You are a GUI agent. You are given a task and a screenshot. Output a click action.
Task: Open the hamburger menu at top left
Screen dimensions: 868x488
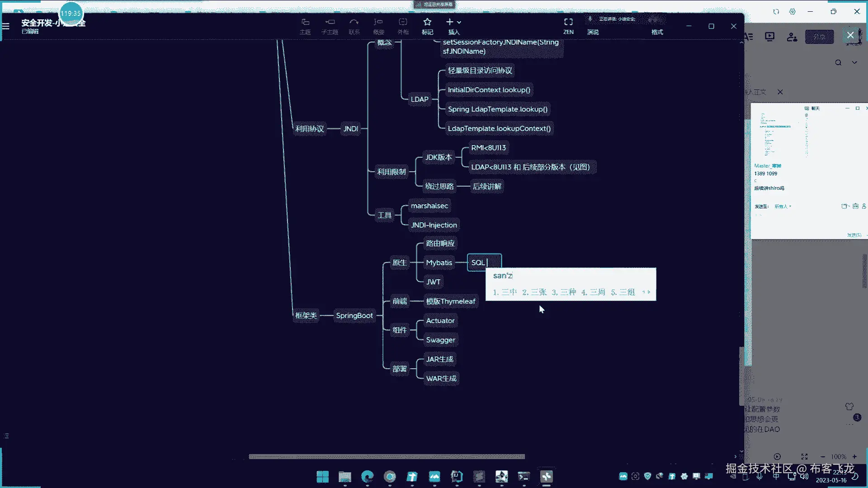[x=6, y=26]
